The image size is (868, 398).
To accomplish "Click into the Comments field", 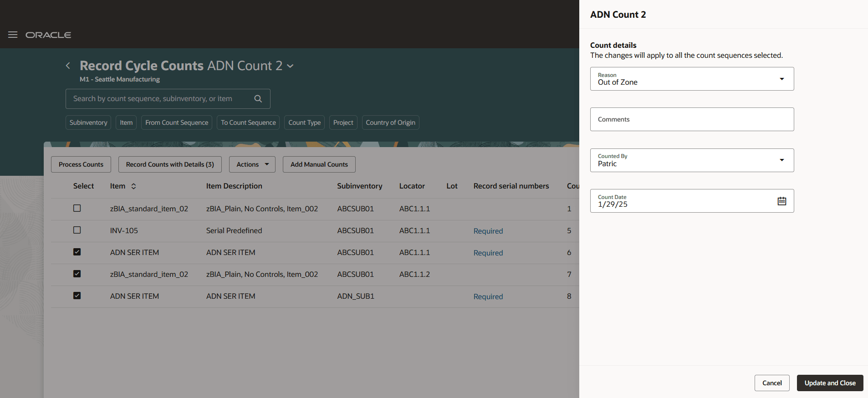I will 691,119.
